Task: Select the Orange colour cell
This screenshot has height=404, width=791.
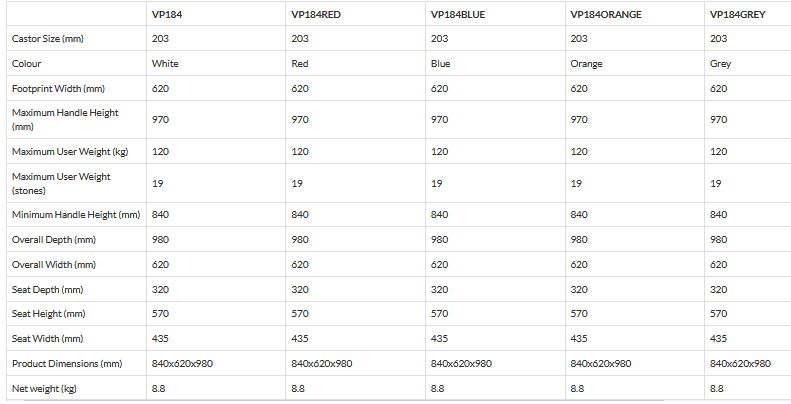Action: tap(586, 63)
